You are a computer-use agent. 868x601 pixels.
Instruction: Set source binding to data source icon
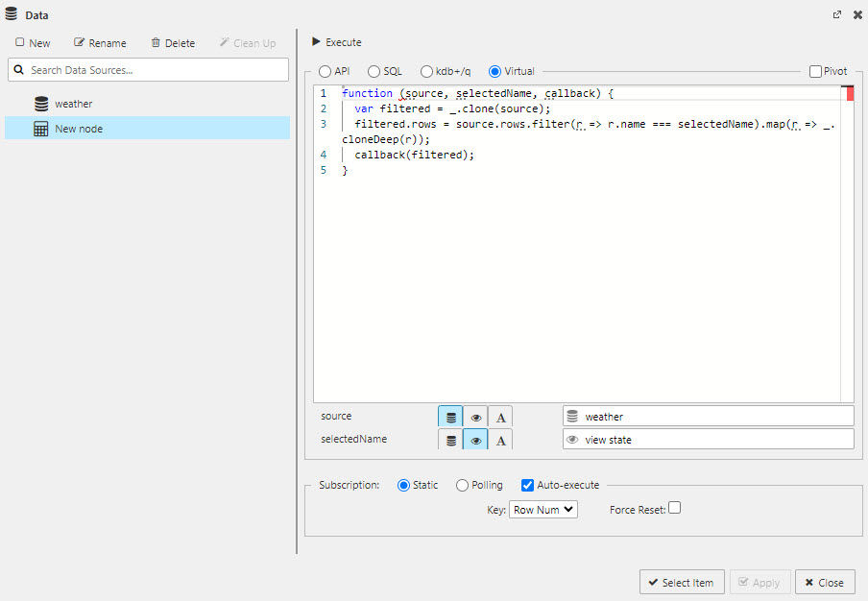click(x=449, y=416)
